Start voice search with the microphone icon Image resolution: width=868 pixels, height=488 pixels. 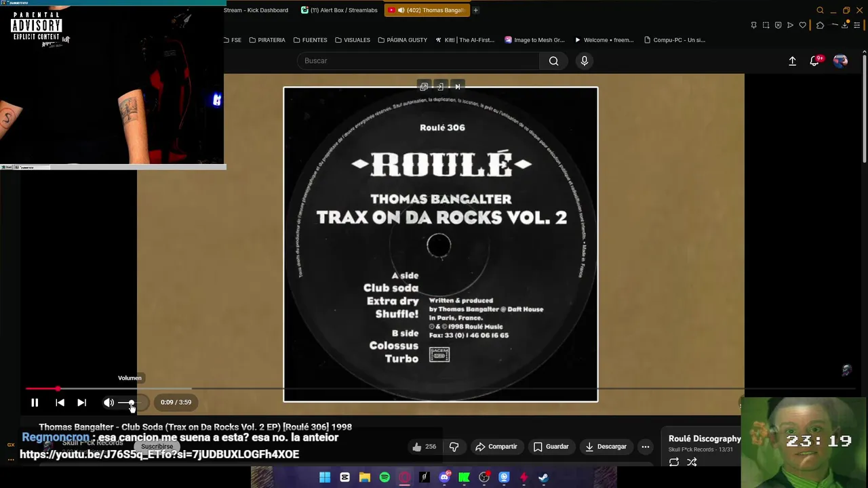pyautogui.click(x=585, y=61)
